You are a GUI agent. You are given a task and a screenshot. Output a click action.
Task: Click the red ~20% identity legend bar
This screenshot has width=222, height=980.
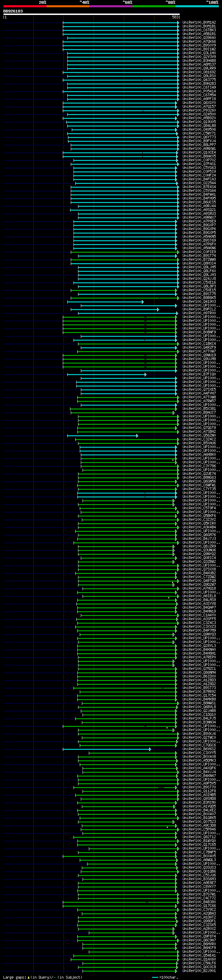[25, 7]
